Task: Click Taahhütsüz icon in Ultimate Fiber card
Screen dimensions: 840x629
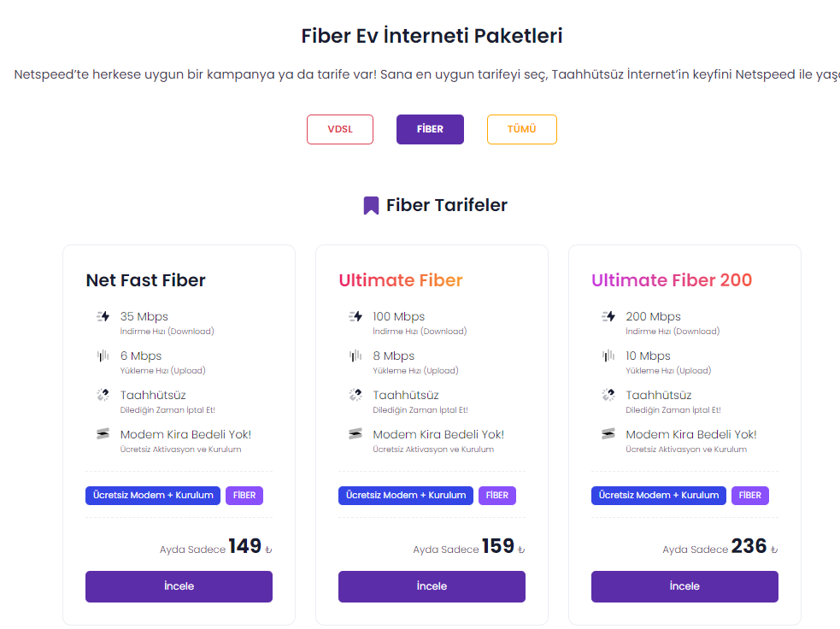Action: point(355,395)
